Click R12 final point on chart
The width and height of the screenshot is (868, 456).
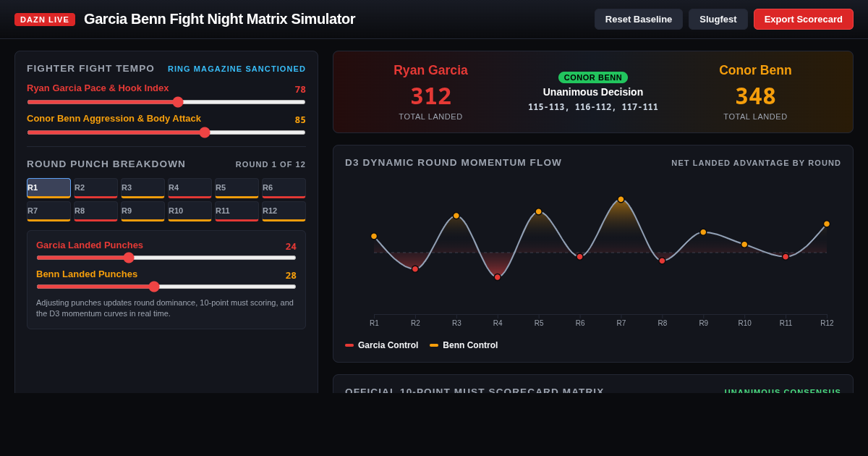(827, 224)
